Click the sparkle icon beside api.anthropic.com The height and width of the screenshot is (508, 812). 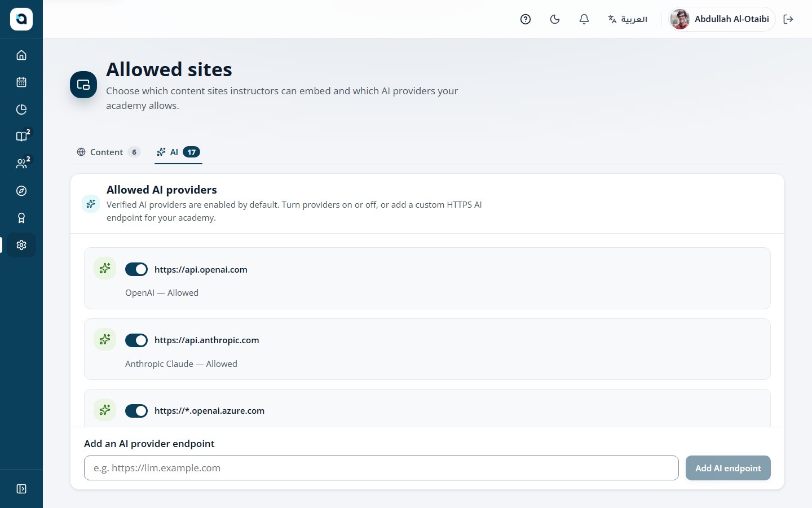[105, 339]
